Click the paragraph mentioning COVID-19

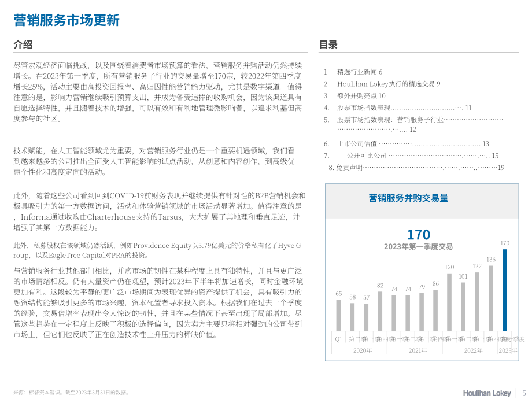click(160, 212)
